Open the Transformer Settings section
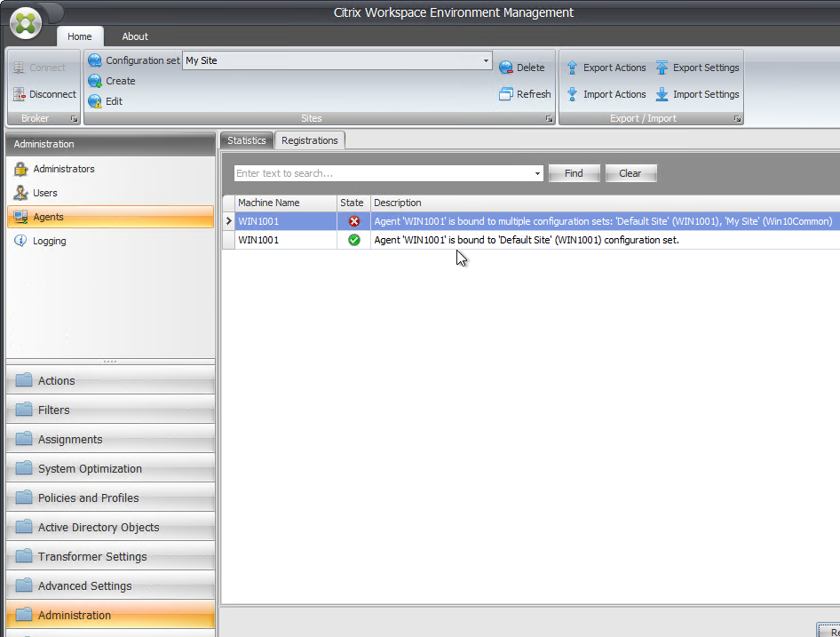The image size is (840, 637). tap(110, 556)
